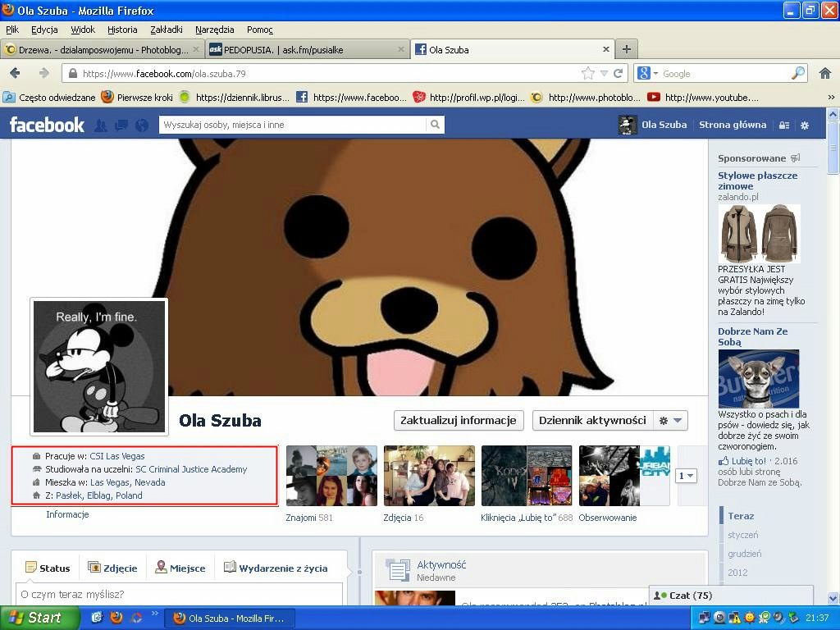The image size is (840, 630).
Task: Click the Mickey Mouse profile picture
Action: point(99,367)
